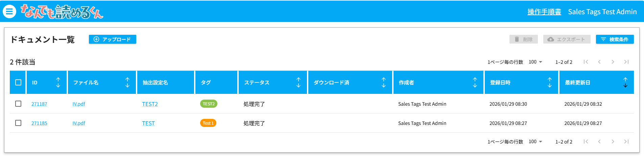Click the ID column sort arrows

coord(58,82)
